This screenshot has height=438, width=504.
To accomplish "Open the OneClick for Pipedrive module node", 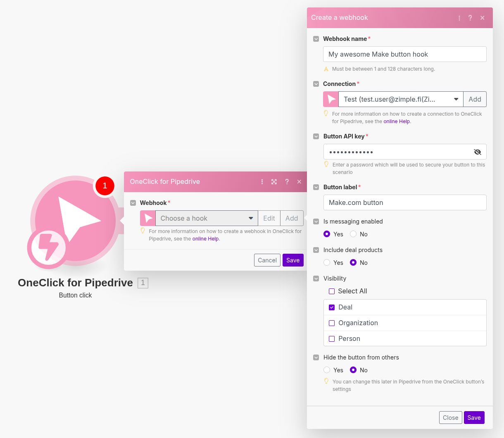I will click(75, 221).
